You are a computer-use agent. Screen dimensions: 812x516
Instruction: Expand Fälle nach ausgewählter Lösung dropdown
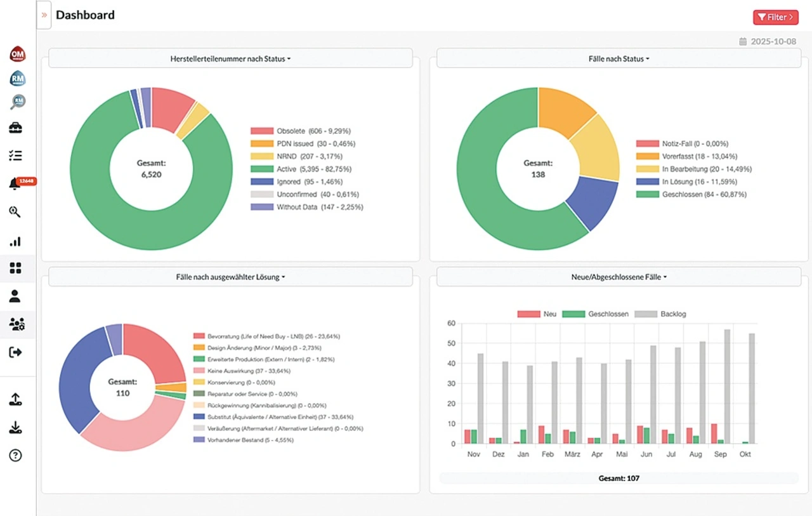[230, 277]
